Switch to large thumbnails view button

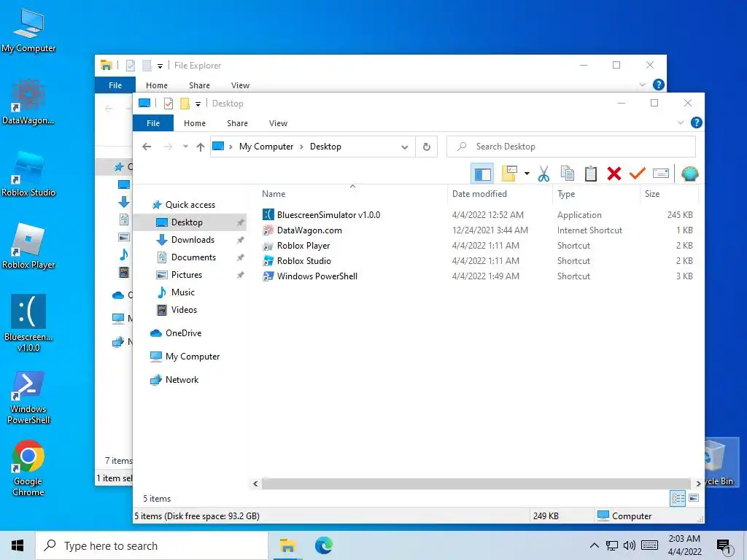694,498
